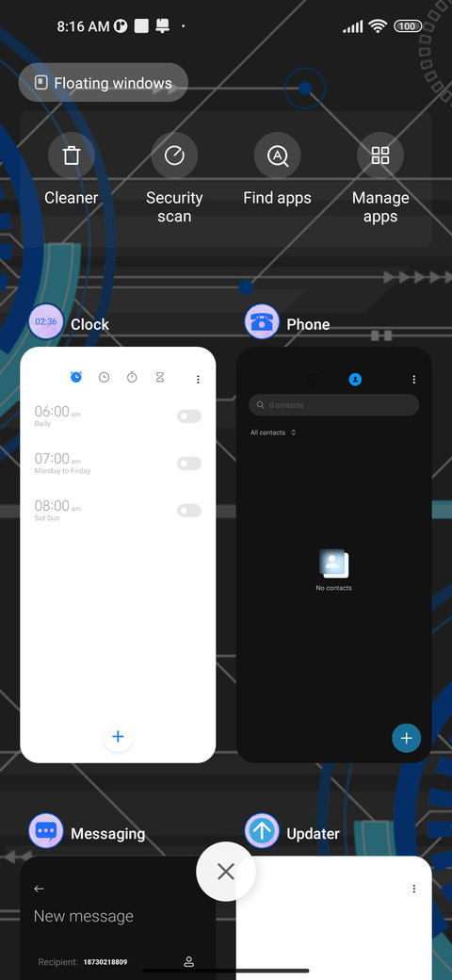This screenshot has width=452, height=980.
Task: Tap the Phone app title label
Action: coord(308,324)
